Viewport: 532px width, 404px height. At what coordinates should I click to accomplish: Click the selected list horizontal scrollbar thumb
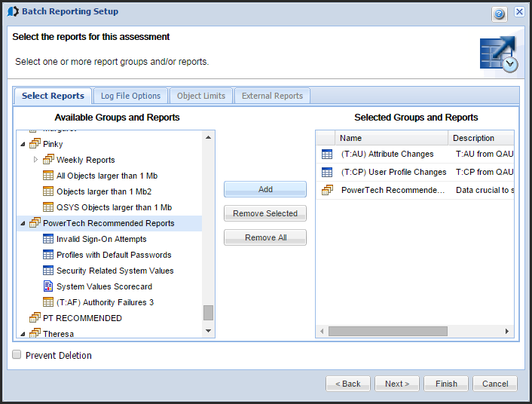(x=388, y=331)
